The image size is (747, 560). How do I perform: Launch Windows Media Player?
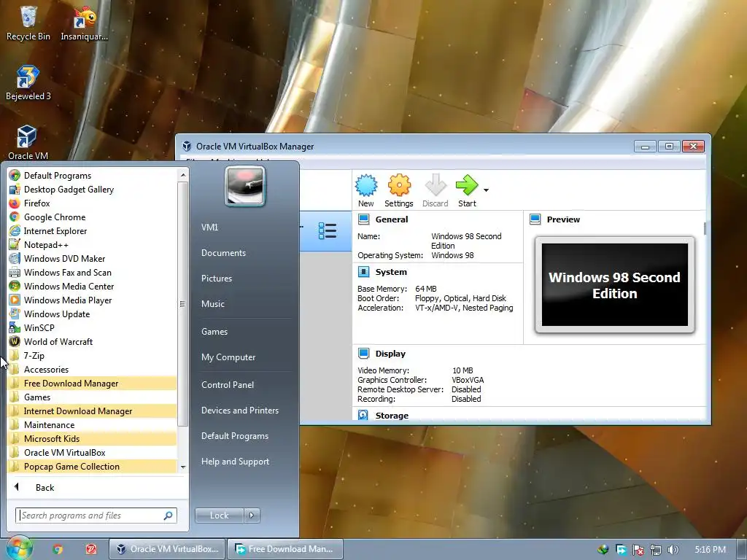tap(93, 300)
